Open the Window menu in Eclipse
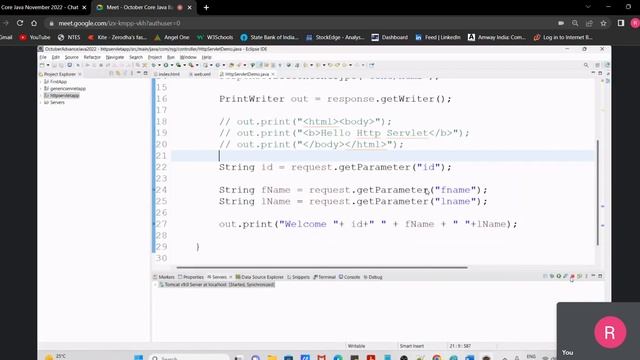The height and width of the screenshot is (360, 640). 188,58
